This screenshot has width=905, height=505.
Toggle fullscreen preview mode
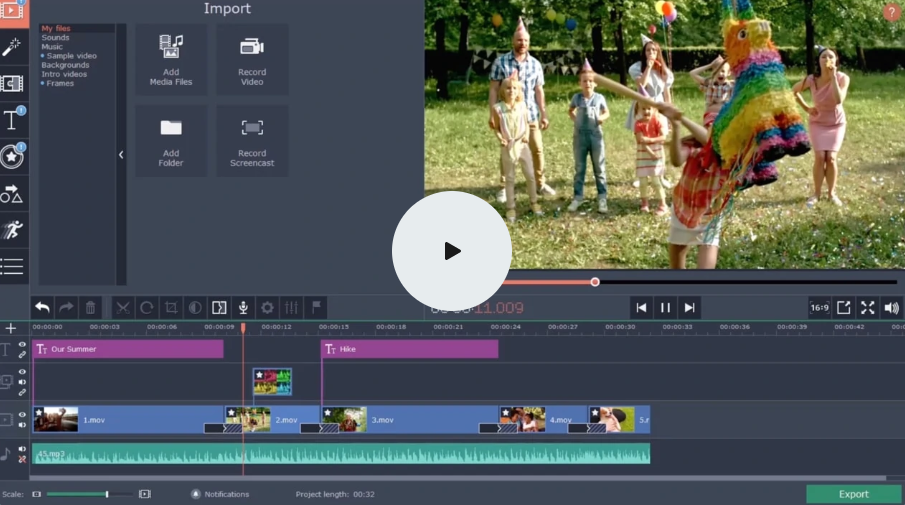click(x=867, y=308)
